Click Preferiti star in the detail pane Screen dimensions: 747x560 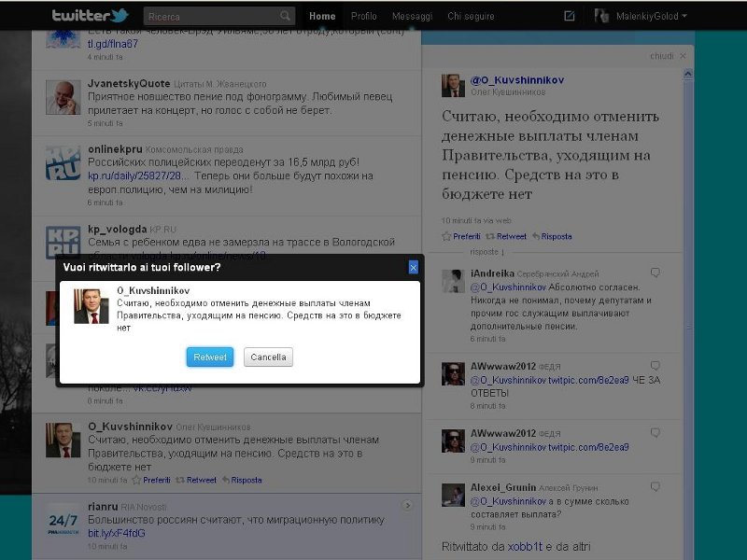click(460, 236)
